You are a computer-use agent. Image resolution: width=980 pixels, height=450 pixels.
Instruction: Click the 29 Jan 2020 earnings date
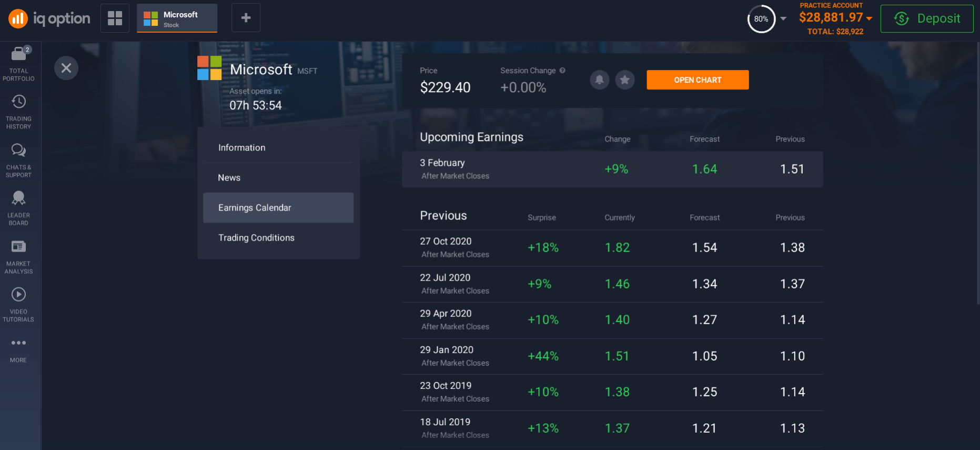[x=447, y=349]
